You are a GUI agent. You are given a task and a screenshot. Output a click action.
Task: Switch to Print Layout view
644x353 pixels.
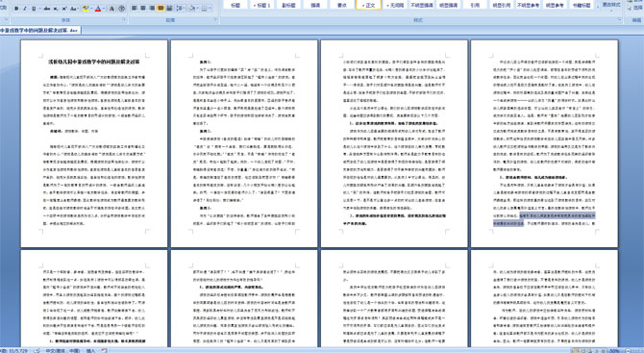click(576, 350)
